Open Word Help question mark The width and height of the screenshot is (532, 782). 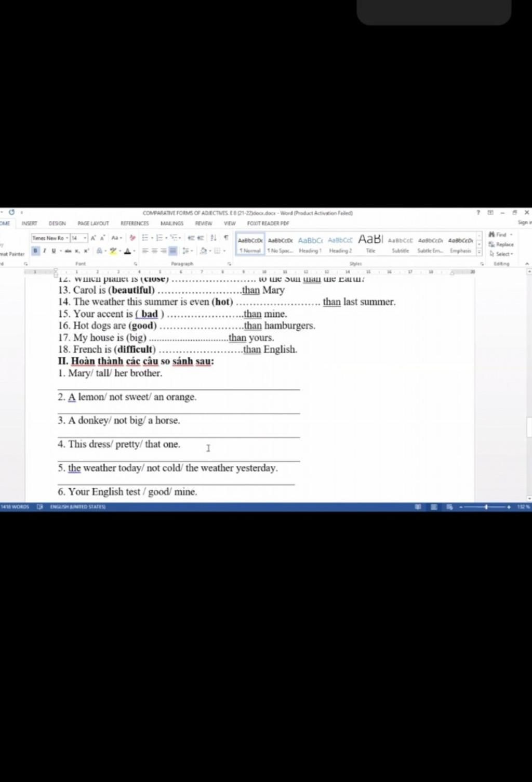pyautogui.click(x=478, y=213)
